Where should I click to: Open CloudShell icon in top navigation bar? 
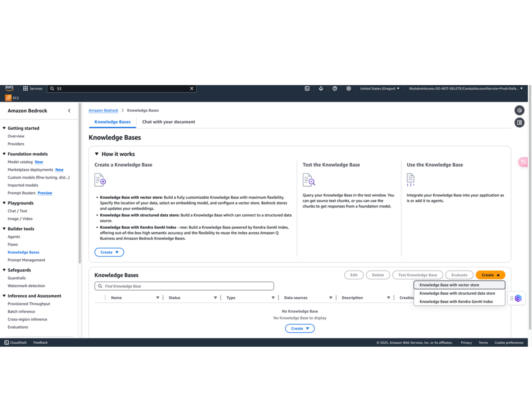[x=307, y=88]
